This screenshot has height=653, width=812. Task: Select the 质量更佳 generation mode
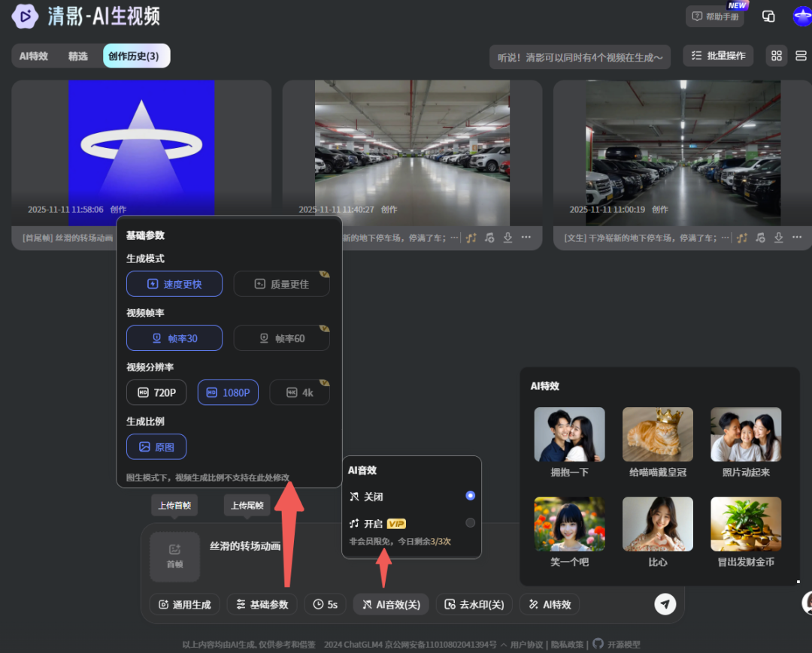pos(282,284)
